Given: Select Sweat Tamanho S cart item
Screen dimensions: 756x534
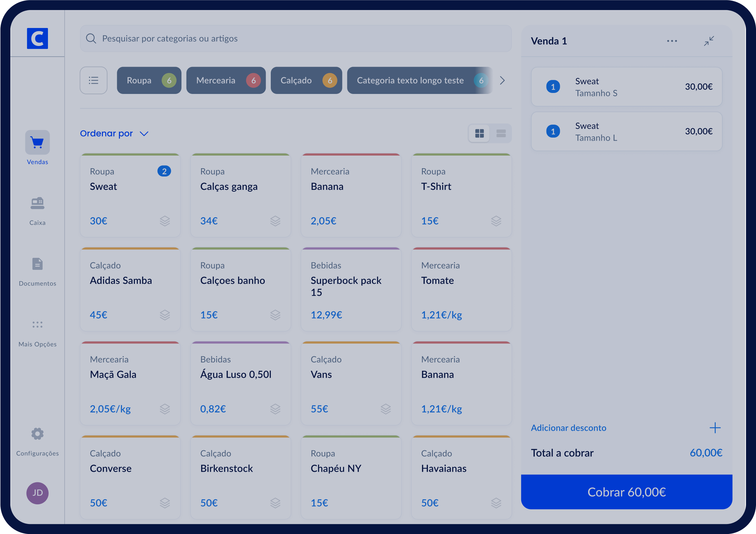Looking at the screenshot, I should click(626, 87).
